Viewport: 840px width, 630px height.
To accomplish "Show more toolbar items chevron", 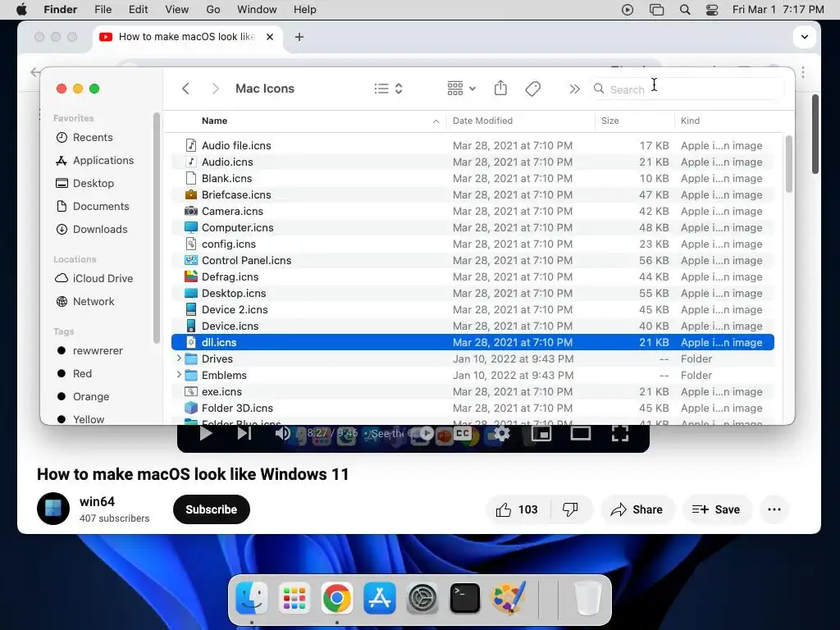I will (x=574, y=89).
